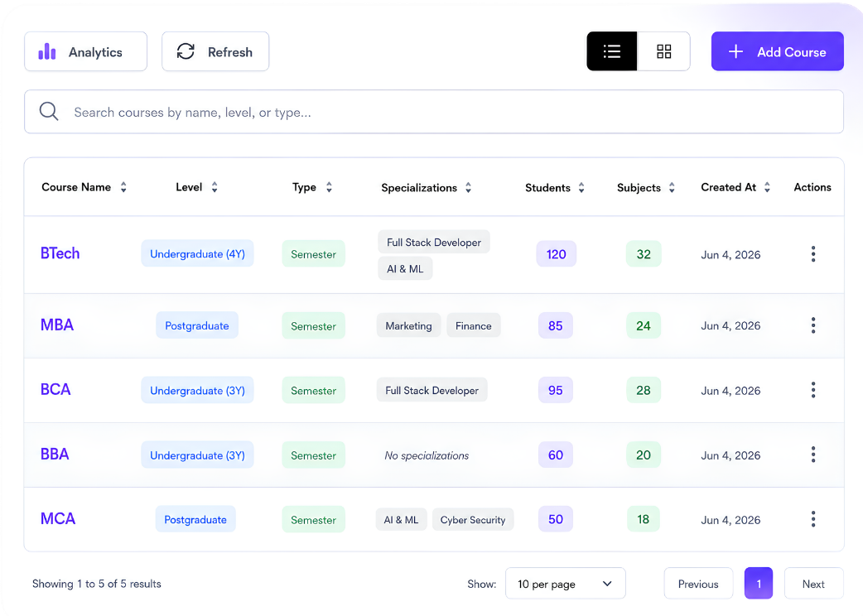Click Semester badge in MCA row

coord(313,520)
